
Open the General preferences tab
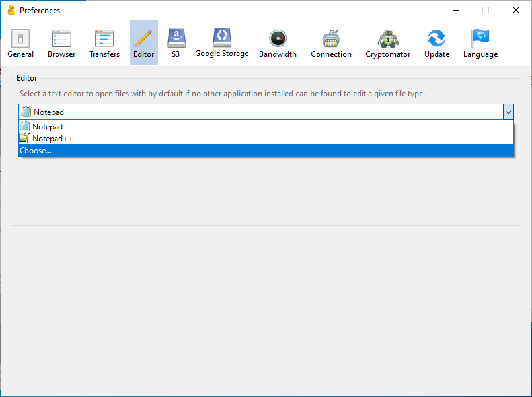coord(20,44)
